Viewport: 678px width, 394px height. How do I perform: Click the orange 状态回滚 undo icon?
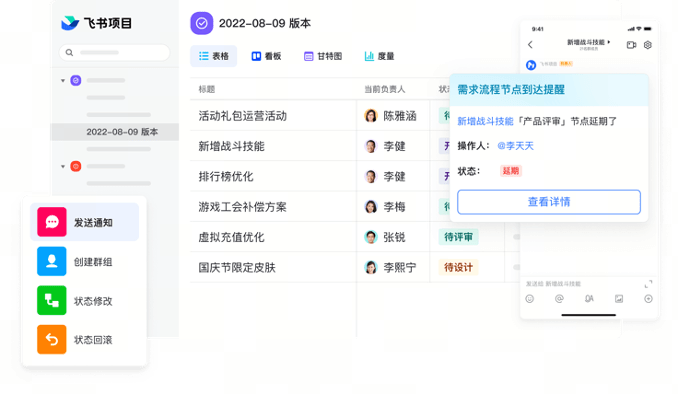pos(52,340)
